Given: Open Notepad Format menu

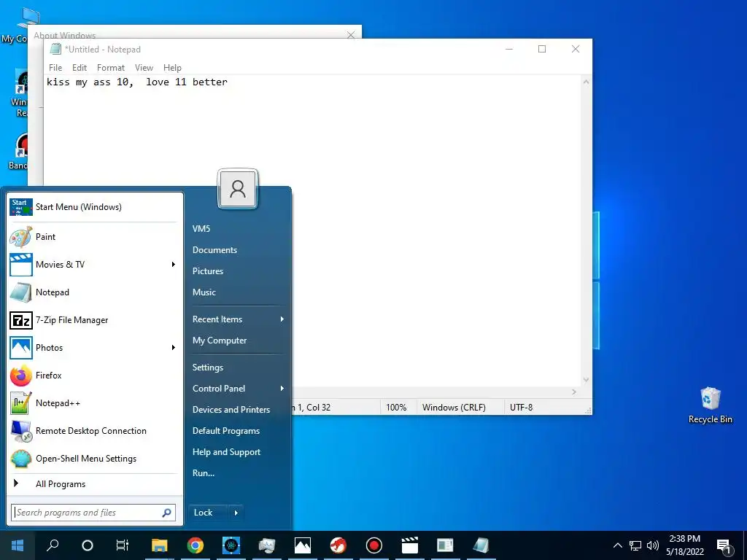Looking at the screenshot, I should click(111, 68).
